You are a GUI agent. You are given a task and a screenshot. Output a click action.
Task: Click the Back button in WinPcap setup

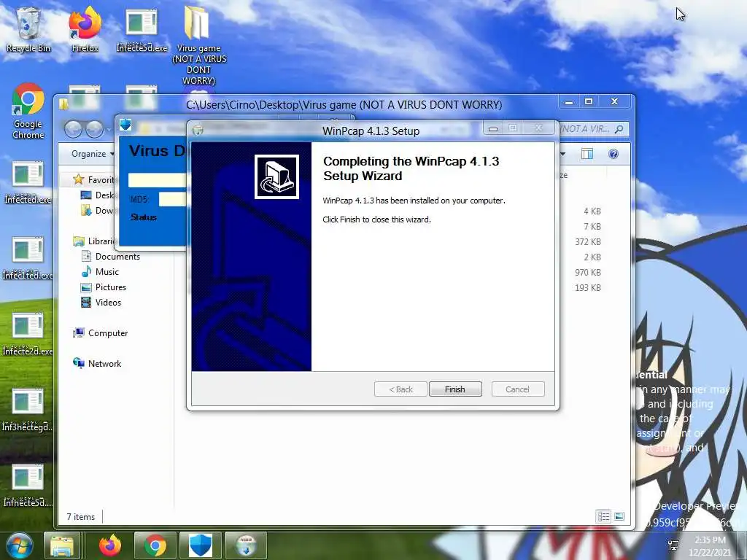(x=400, y=389)
